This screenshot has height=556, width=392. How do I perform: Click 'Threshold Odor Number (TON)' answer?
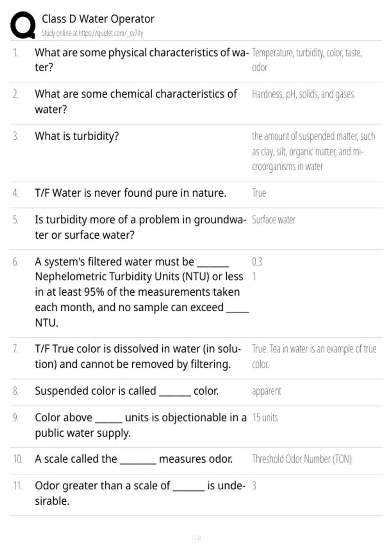[302, 459]
